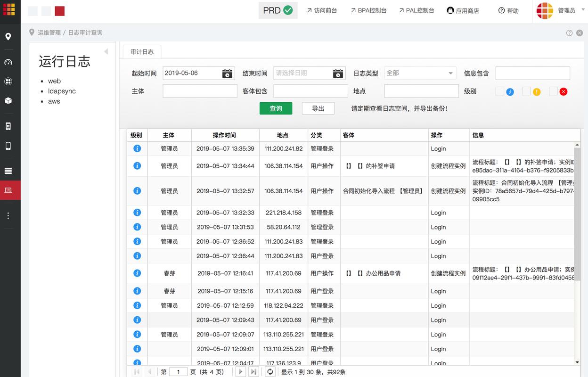The image size is (588, 377).
Task: Open the plain smartphone sidebar icon
Action: 8,146
